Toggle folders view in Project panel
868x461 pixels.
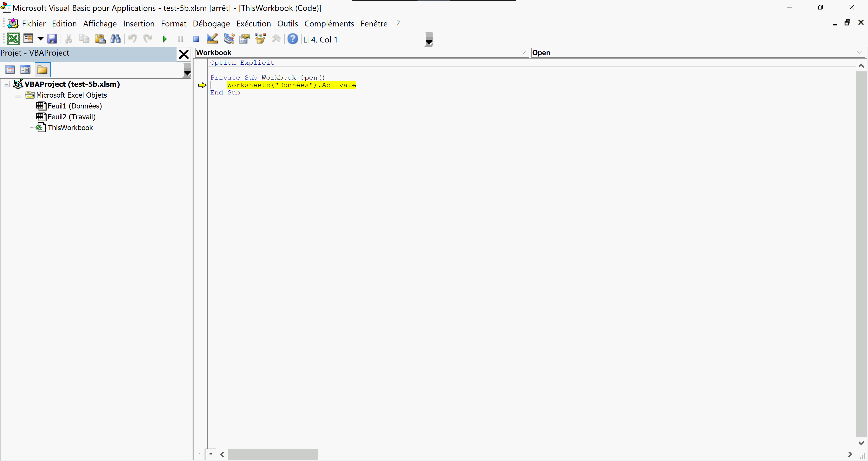tap(42, 70)
